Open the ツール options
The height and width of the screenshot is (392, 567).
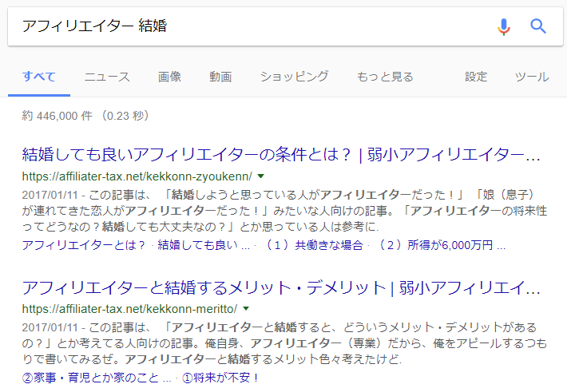coord(532,77)
